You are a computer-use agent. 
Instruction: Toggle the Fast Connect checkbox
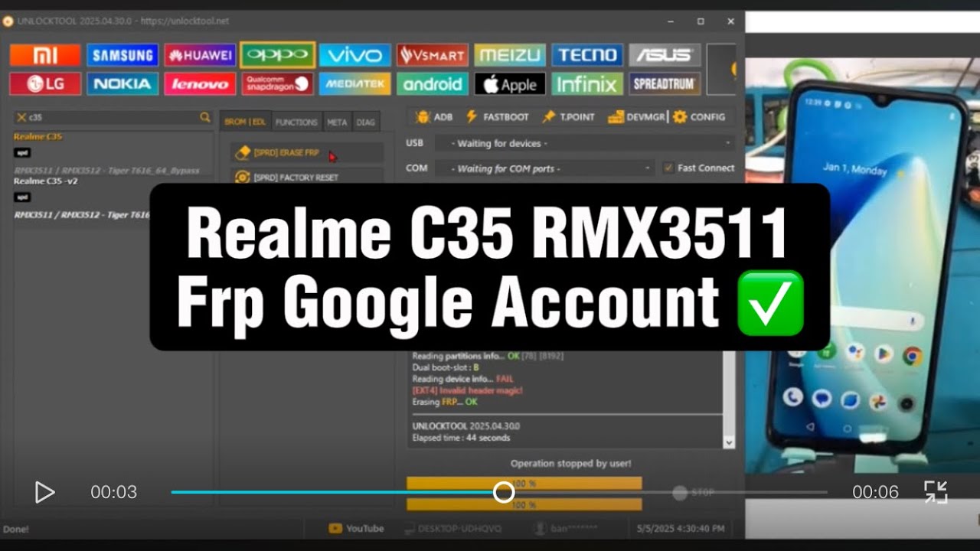668,168
